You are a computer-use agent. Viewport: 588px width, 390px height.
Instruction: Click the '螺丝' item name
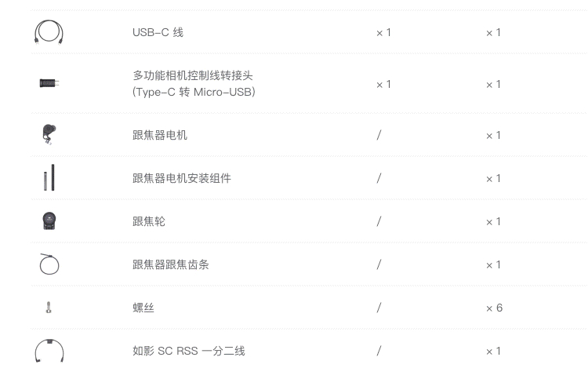pos(143,308)
